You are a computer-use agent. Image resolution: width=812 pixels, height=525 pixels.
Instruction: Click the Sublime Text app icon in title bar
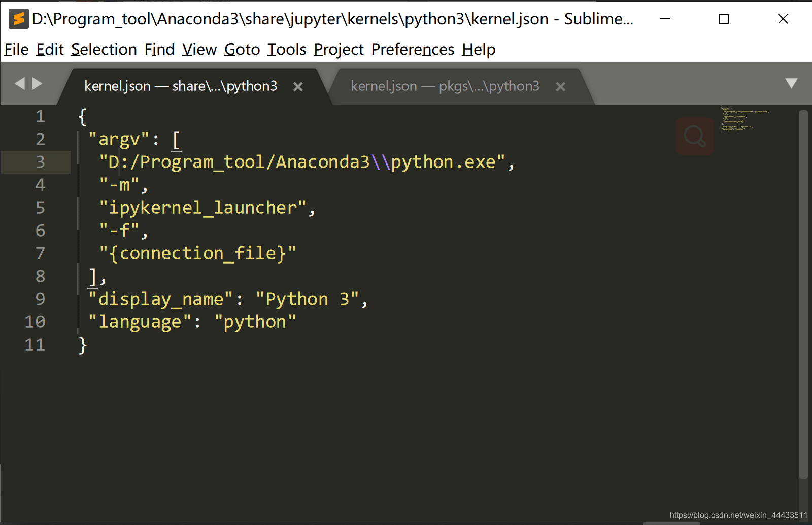click(x=18, y=19)
